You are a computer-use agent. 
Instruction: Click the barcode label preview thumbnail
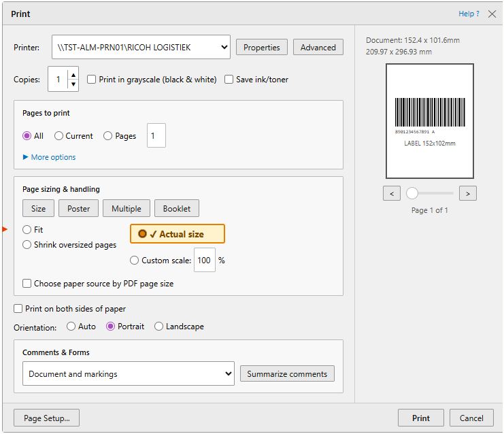pyautogui.click(x=430, y=121)
